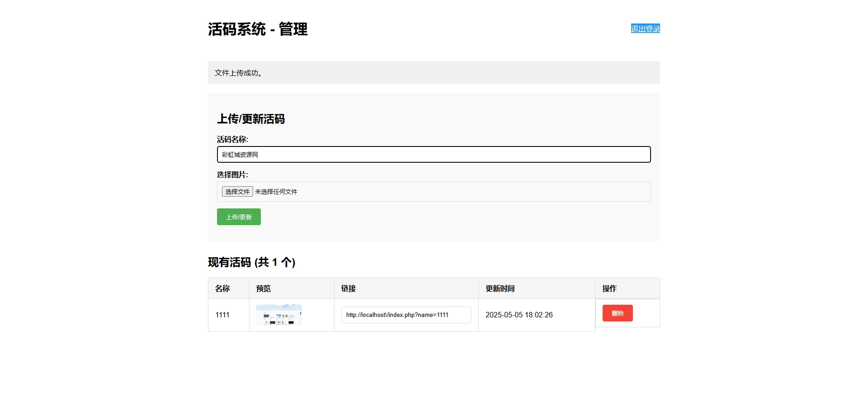Click the 操作 table column header
Screen dimensions: 868x420
[x=609, y=288]
